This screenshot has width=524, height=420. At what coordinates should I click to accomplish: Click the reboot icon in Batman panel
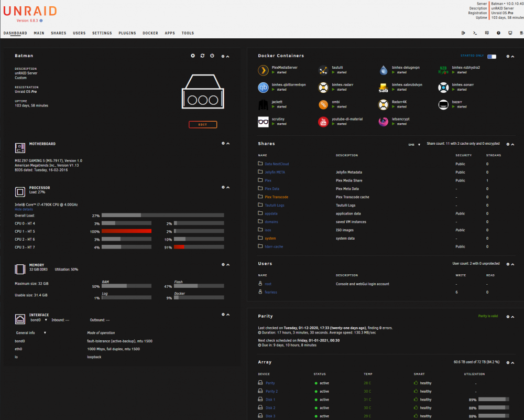coord(202,56)
